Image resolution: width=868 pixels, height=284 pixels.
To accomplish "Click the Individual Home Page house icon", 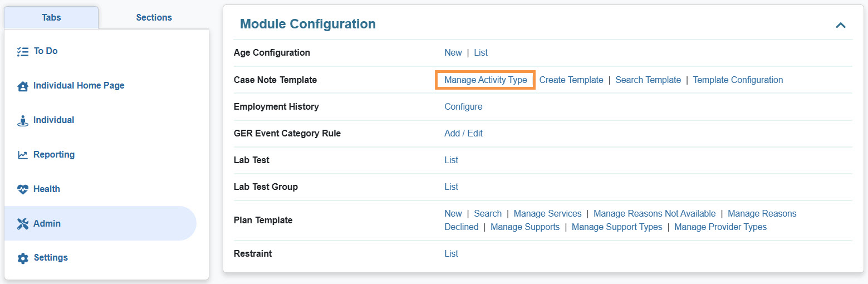I will click(x=23, y=86).
